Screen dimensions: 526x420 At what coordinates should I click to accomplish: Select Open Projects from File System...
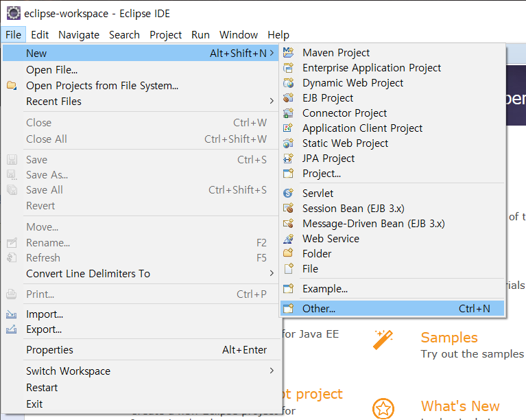[139, 86]
